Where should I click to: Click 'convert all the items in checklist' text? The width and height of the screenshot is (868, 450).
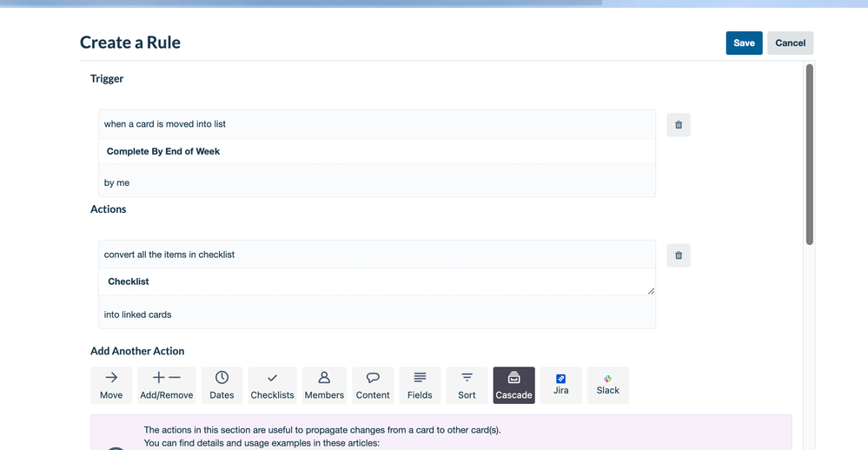(169, 255)
